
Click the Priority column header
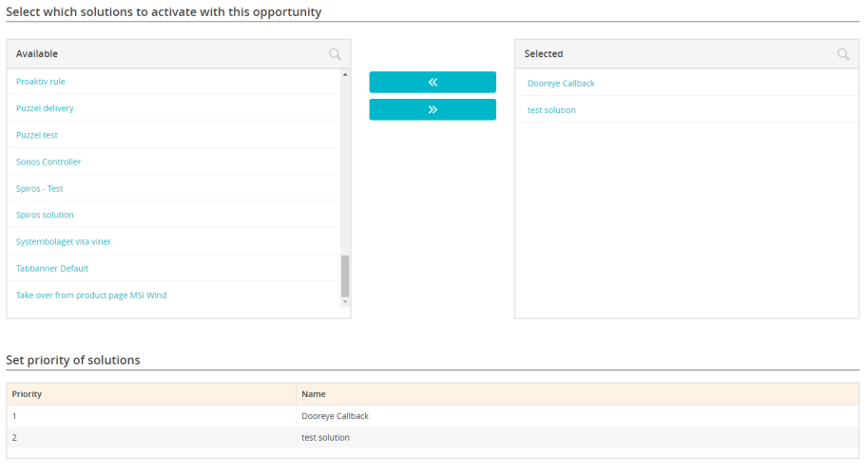27,393
